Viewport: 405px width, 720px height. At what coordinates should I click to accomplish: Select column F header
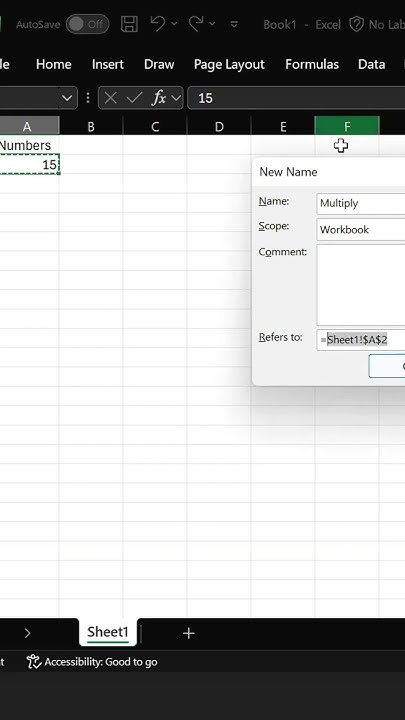347,126
